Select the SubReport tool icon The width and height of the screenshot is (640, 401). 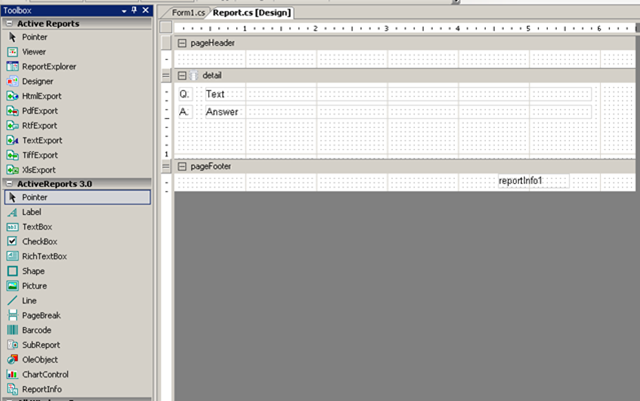point(13,345)
